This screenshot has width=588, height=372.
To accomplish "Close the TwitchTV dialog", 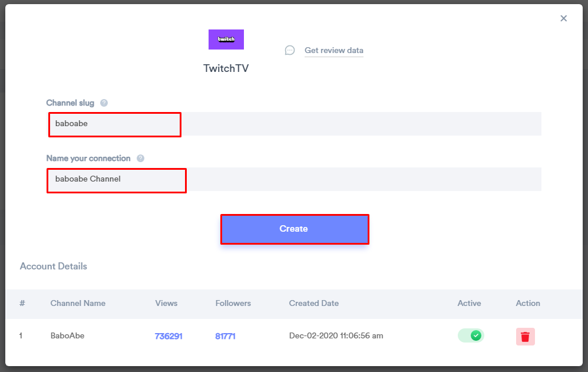I will tap(563, 18).
